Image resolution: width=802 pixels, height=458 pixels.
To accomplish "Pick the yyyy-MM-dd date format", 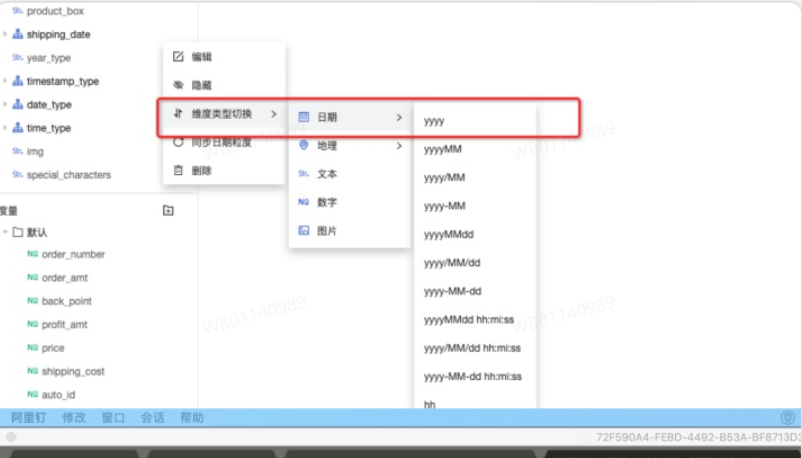I will [x=452, y=292].
